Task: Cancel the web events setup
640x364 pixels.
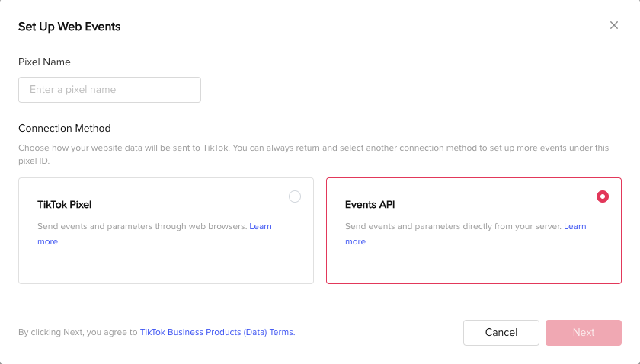Action: point(501,333)
